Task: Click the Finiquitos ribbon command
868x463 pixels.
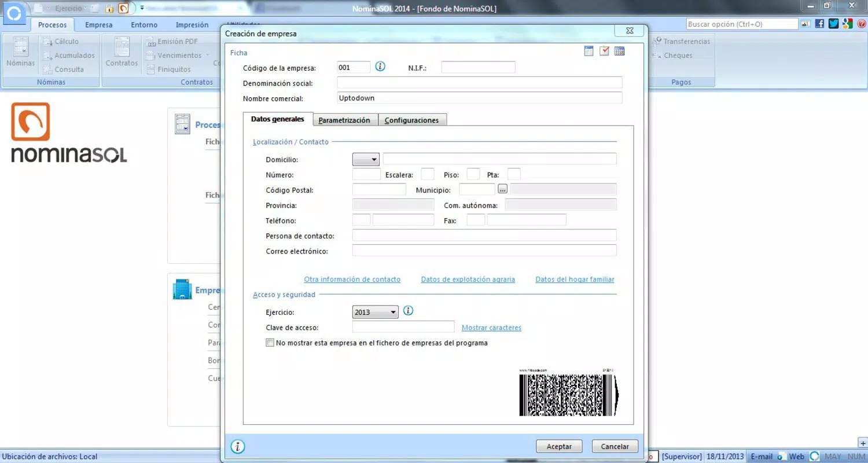Action: click(x=168, y=69)
